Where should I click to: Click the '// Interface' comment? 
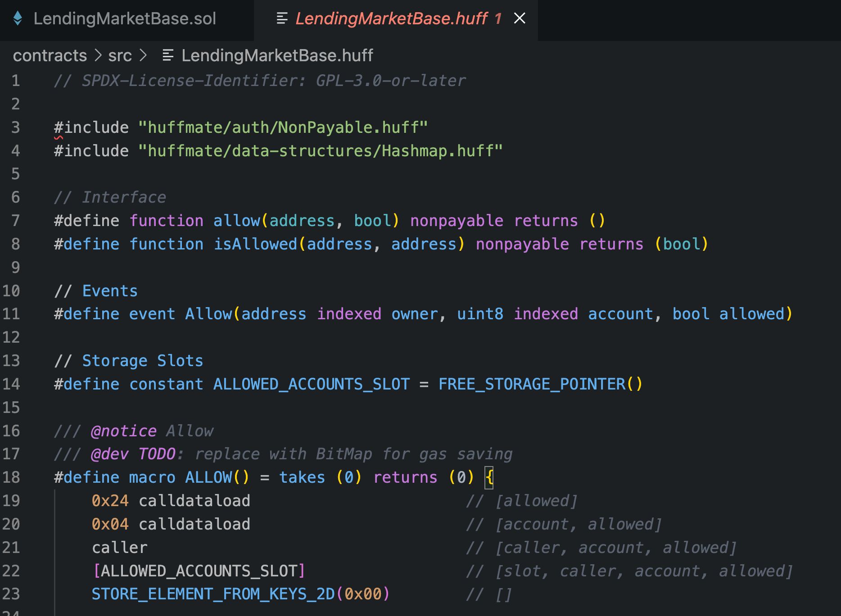coord(110,197)
